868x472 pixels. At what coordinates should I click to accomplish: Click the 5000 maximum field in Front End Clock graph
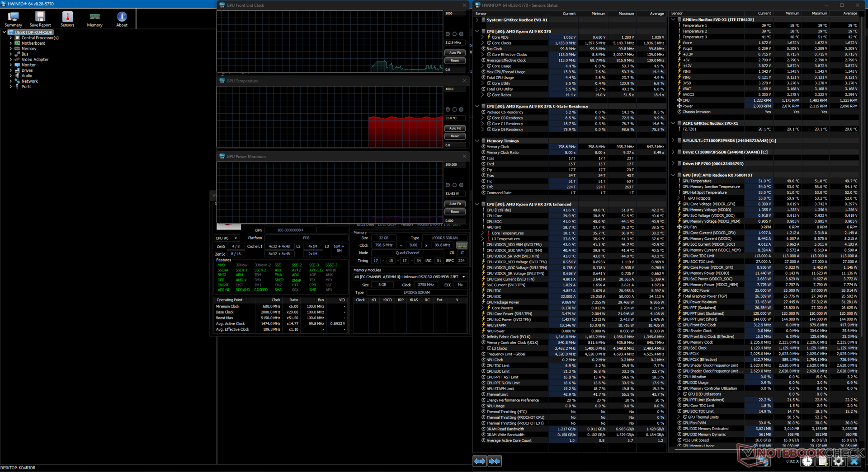[455, 14]
